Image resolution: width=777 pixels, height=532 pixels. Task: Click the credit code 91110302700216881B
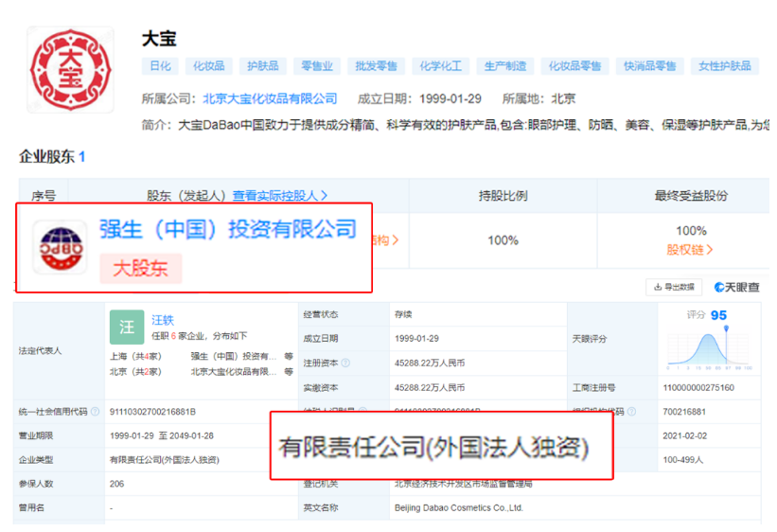pos(152,412)
